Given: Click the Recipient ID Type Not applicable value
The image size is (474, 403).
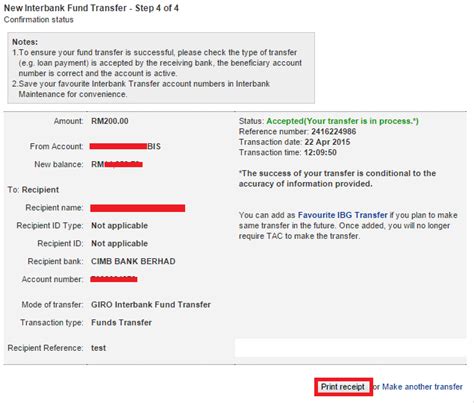Looking at the screenshot, I should [119, 226].
